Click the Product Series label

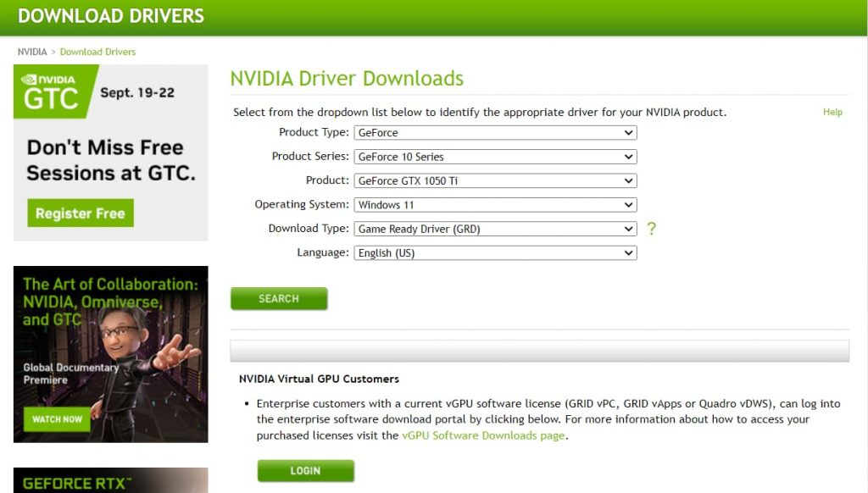[310, 156]
